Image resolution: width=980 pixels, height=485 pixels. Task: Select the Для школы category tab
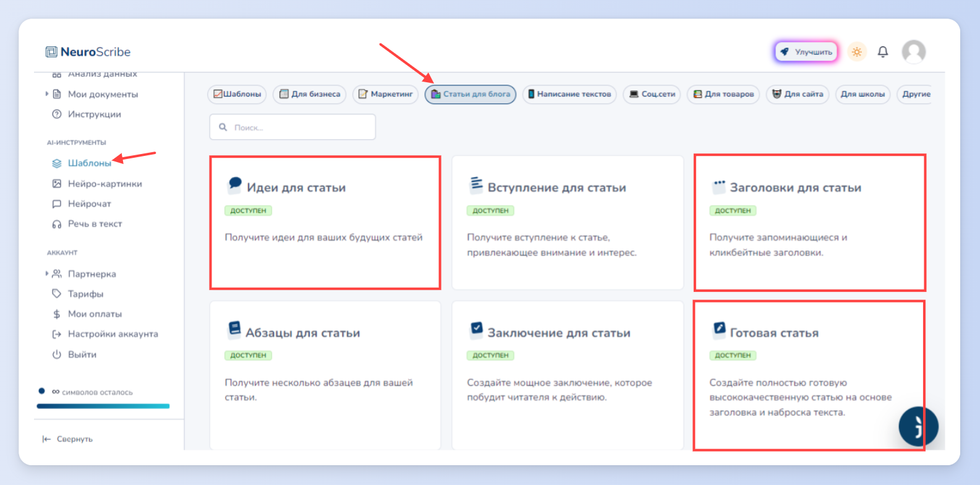(x=863, y=94)
